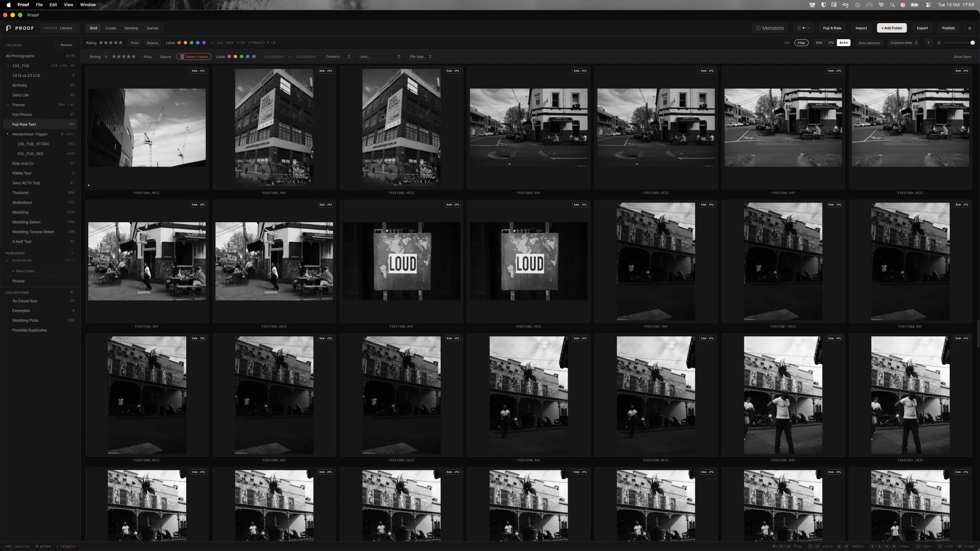980x551 pixels.
Task: Reverse sort order with the up arrow
Action: 928,43
